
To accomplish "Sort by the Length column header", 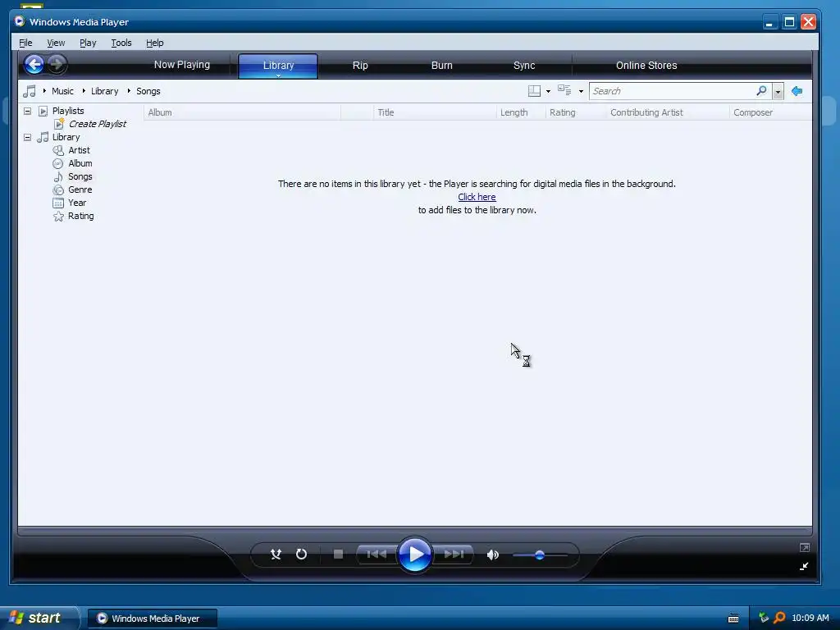I will click(x=521, y=112).
